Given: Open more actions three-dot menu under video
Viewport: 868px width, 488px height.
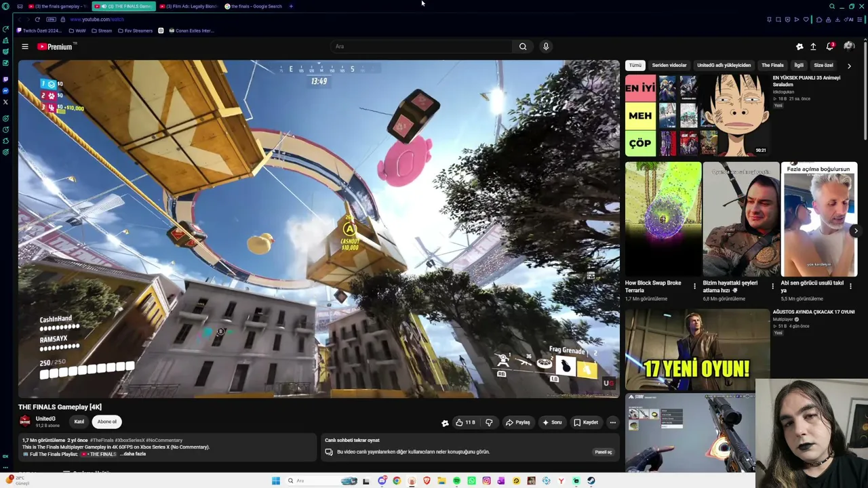Looking at the screenshot, I should 612,422.
